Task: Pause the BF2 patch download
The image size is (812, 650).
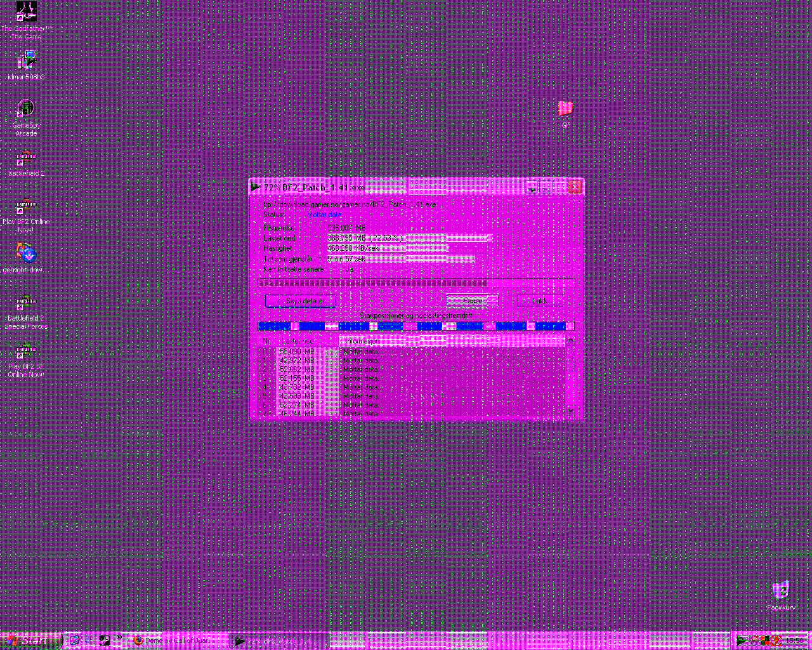Action: coord(472,300)
